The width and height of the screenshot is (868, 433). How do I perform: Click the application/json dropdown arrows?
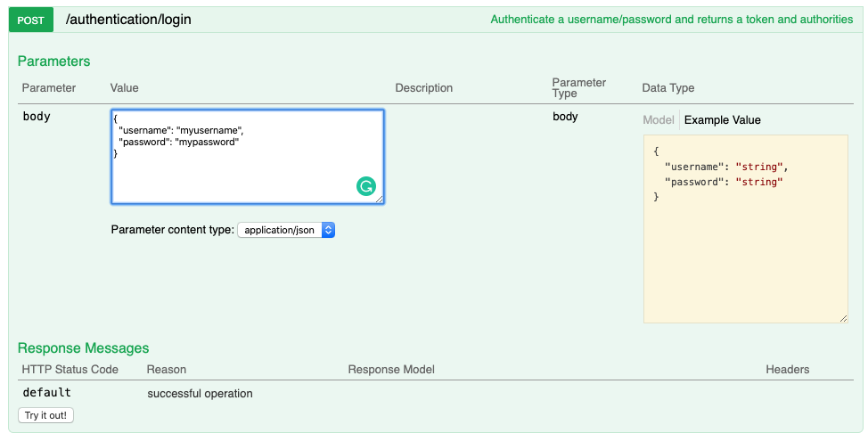pyautogui.click(x=328, y=230)
